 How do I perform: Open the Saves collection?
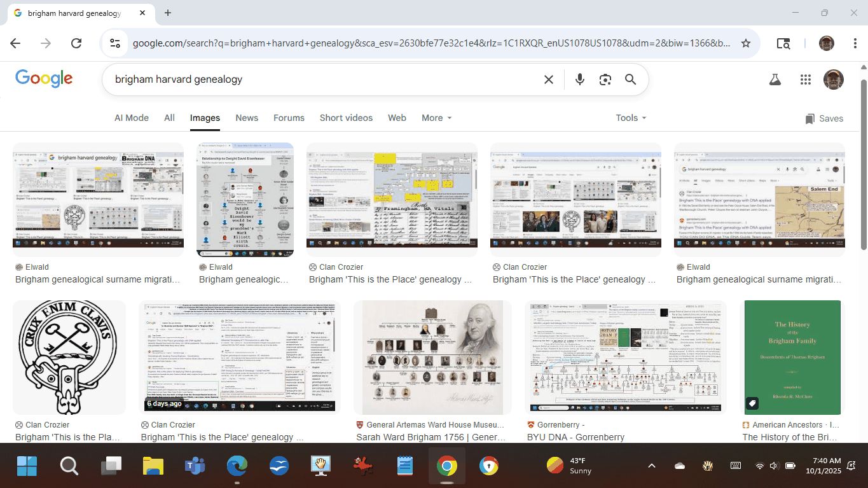tap(823, 118)
